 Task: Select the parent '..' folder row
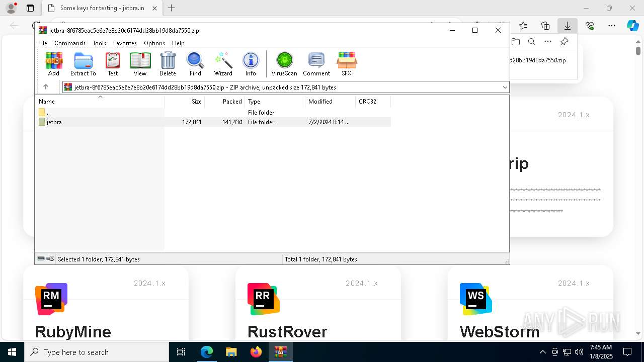click(x=213, y=113)
